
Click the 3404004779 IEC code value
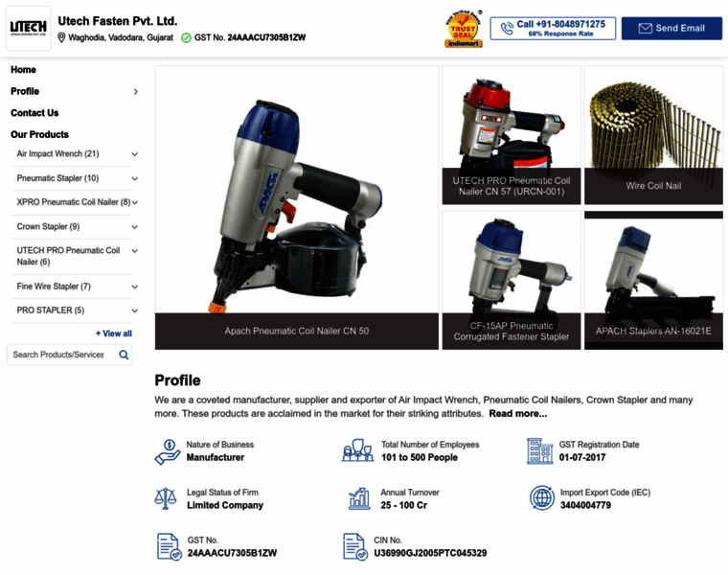coord(585,505)
